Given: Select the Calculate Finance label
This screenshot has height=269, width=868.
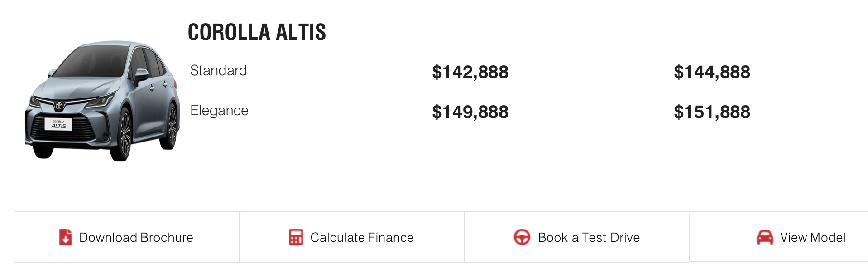Looking at the screenshot, I should click(362, 237).
